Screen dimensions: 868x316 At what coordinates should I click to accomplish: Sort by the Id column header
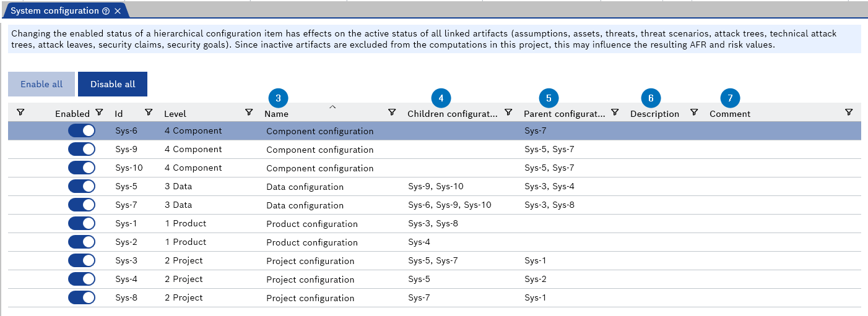[119, 114]
